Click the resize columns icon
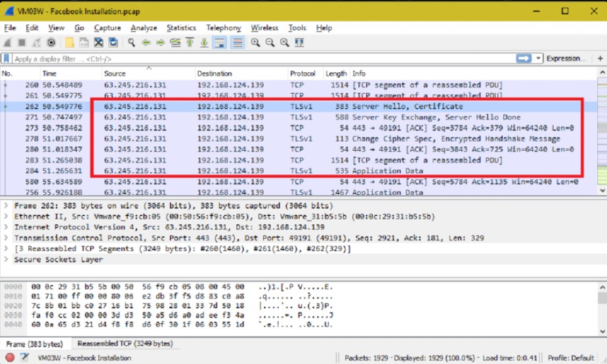This screenshot has width=607, height=364. (x=299, y=43)
